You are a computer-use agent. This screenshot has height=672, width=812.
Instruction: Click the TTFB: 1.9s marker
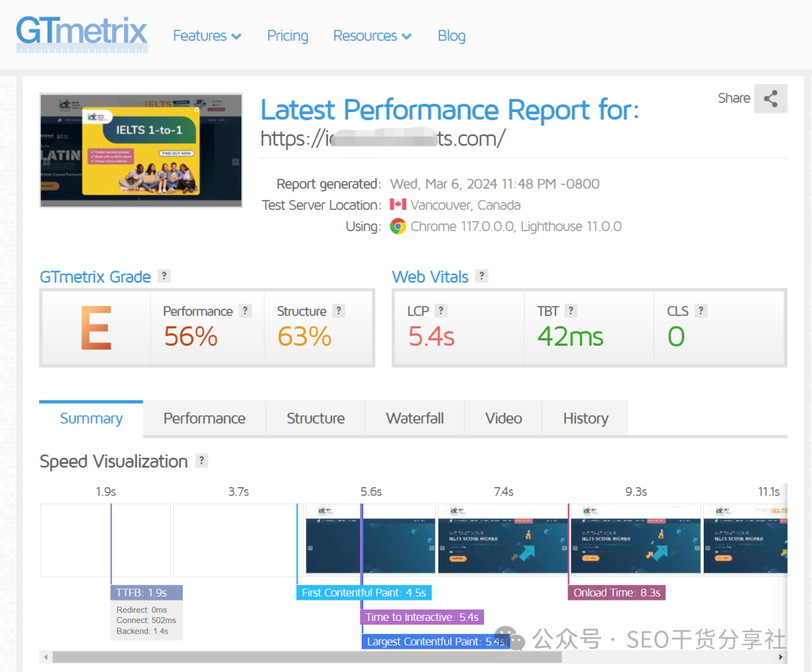pos(147,592)
